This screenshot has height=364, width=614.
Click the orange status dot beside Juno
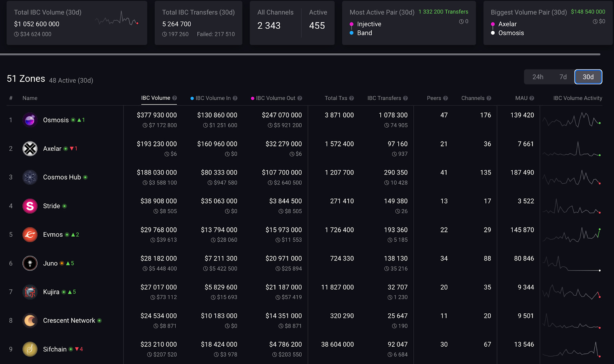point(62,264)
